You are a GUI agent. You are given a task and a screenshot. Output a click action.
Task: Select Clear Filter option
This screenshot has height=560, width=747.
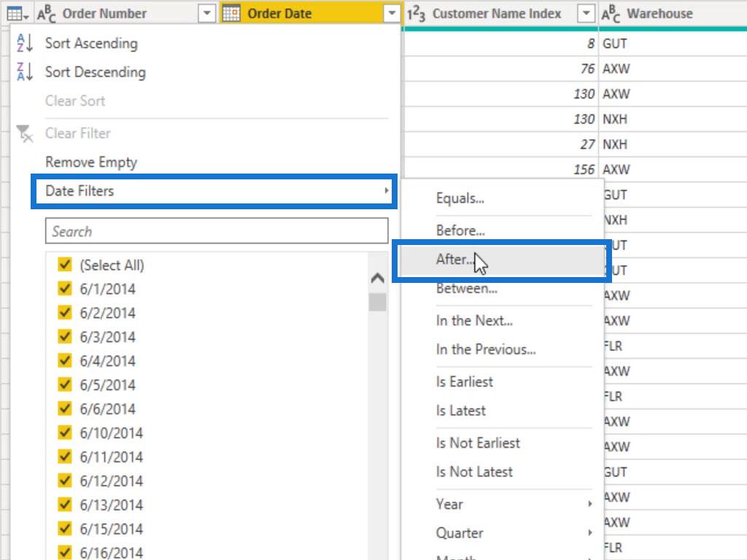pyautogui.click(x=77, y=133)
